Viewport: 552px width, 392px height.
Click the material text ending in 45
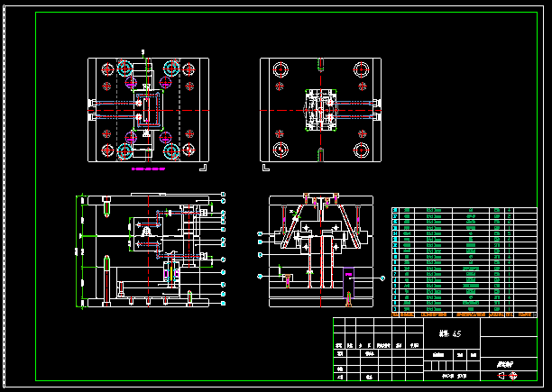pos(450,333)
